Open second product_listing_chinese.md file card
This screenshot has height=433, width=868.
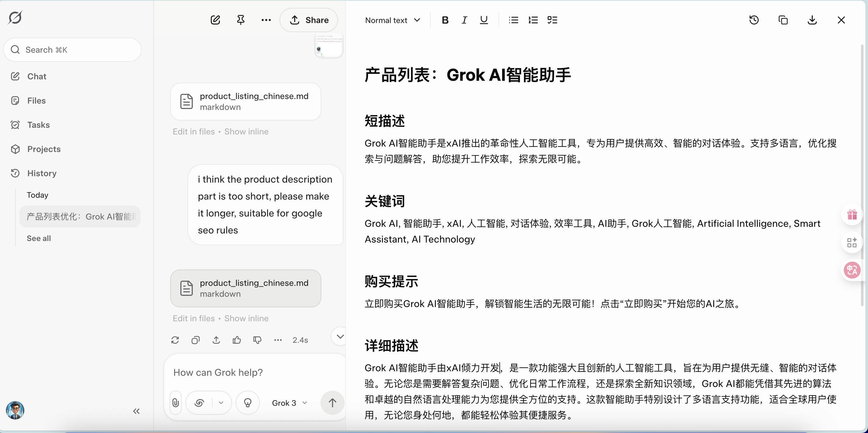pyautogui.click(x=246, y=289)
